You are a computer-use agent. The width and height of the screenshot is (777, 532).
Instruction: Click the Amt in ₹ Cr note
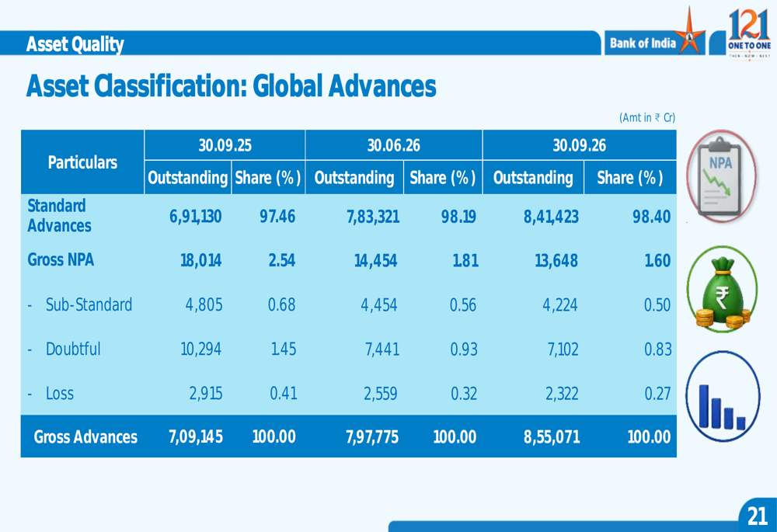click(x=647, y=117)
